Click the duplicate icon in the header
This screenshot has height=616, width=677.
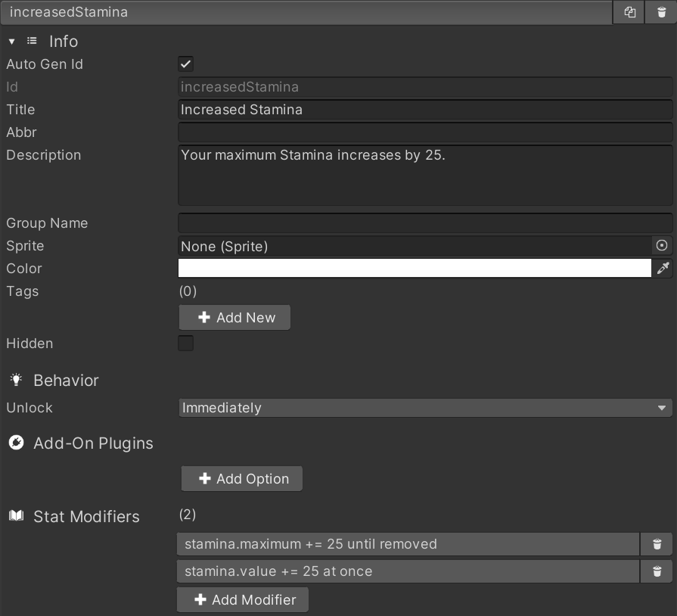tap(629, 12)
